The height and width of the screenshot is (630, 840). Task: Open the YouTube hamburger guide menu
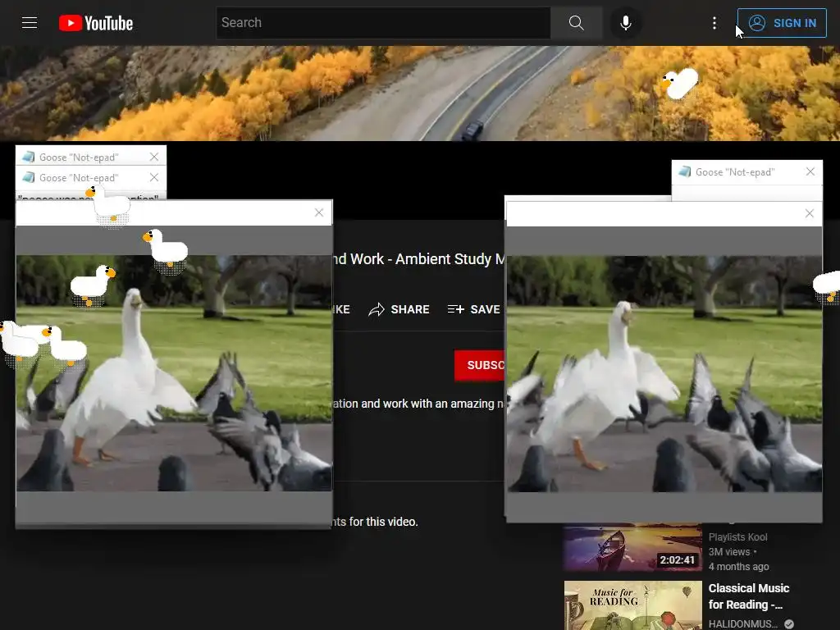[x=30, y=22]
